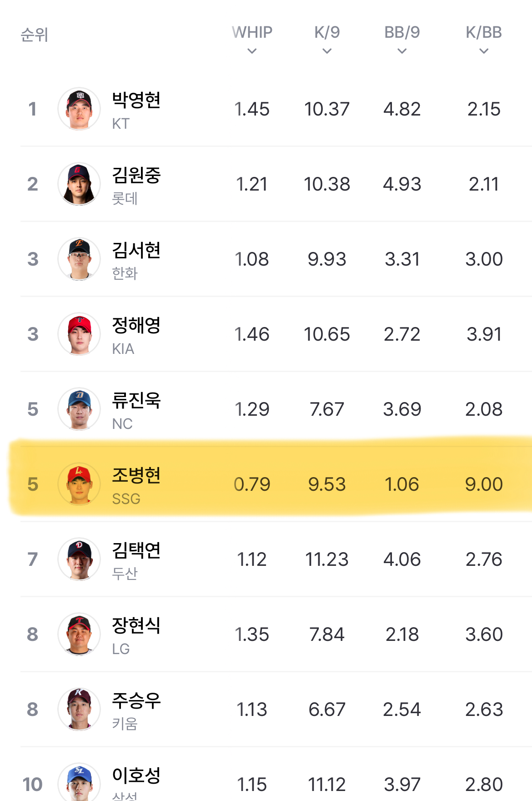Open 박영현 player photo
This screenshot has width=532, height=801.
79,109
